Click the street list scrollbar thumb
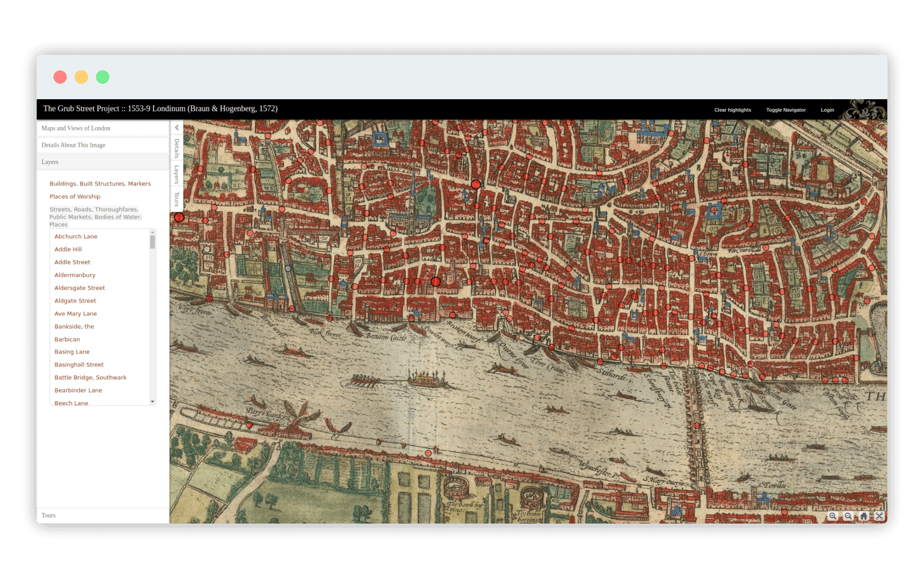 (x=153, y=242)
